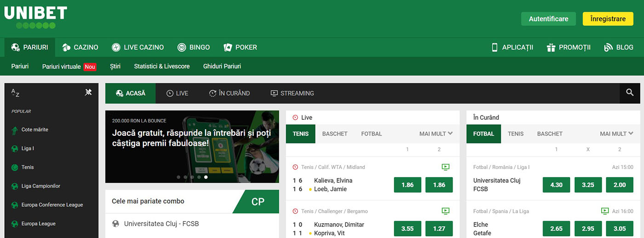This screenshot has height=238, width=644.
Task: Select Fotbal tab in Live panel
Action: tap(372, 134)
